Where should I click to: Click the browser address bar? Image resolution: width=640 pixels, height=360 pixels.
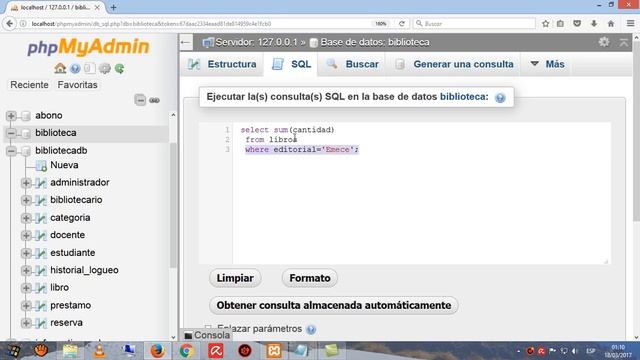pos(200,24)
